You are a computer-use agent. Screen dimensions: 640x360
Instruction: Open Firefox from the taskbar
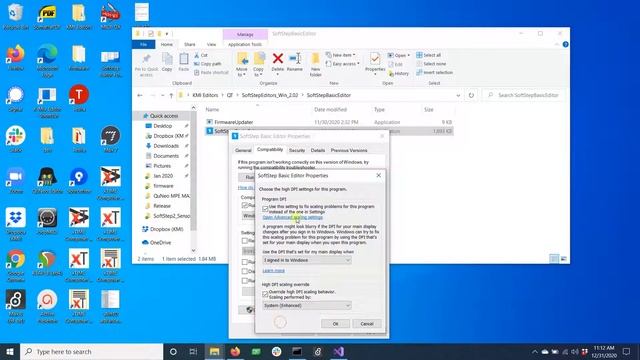click(x=235, y=351)
